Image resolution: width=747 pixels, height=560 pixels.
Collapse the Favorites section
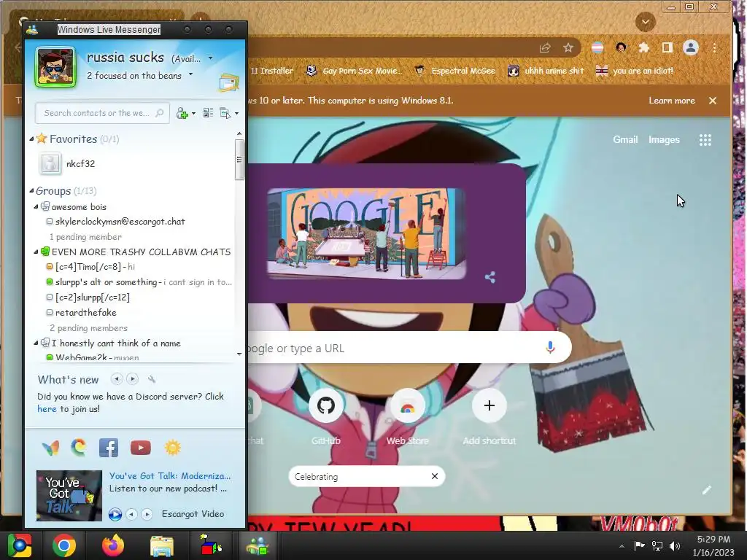31,139
